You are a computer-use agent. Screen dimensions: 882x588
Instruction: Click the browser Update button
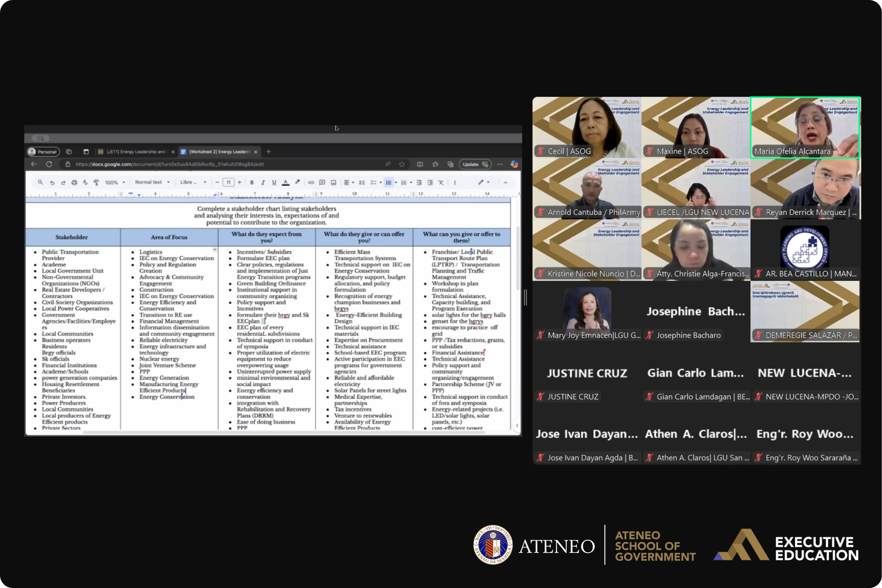click(475, 164)
